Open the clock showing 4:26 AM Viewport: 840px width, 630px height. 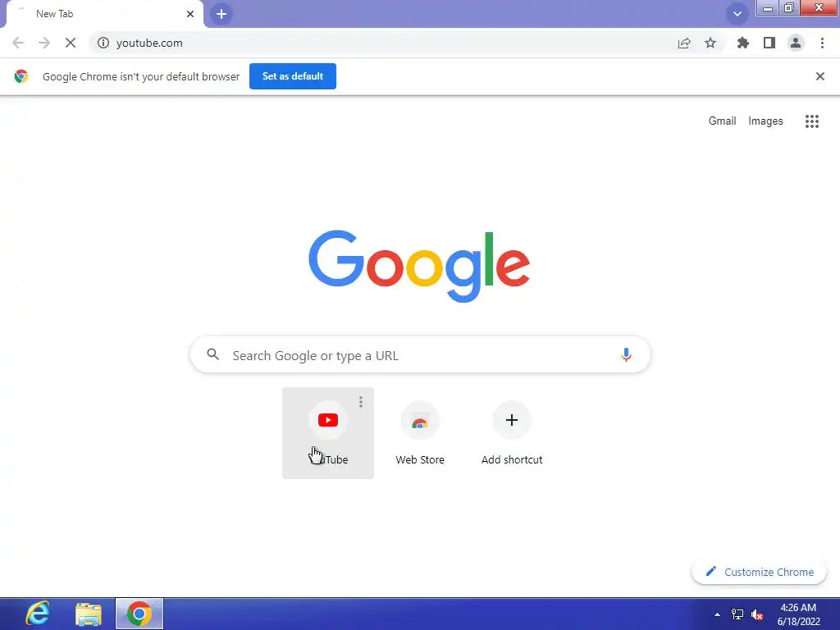(798, 614)
